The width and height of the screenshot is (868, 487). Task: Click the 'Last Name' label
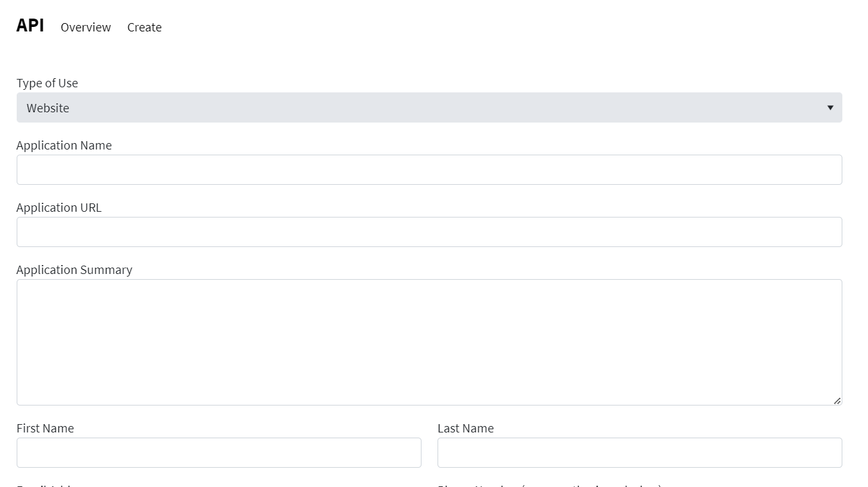(x=466, y=429)
